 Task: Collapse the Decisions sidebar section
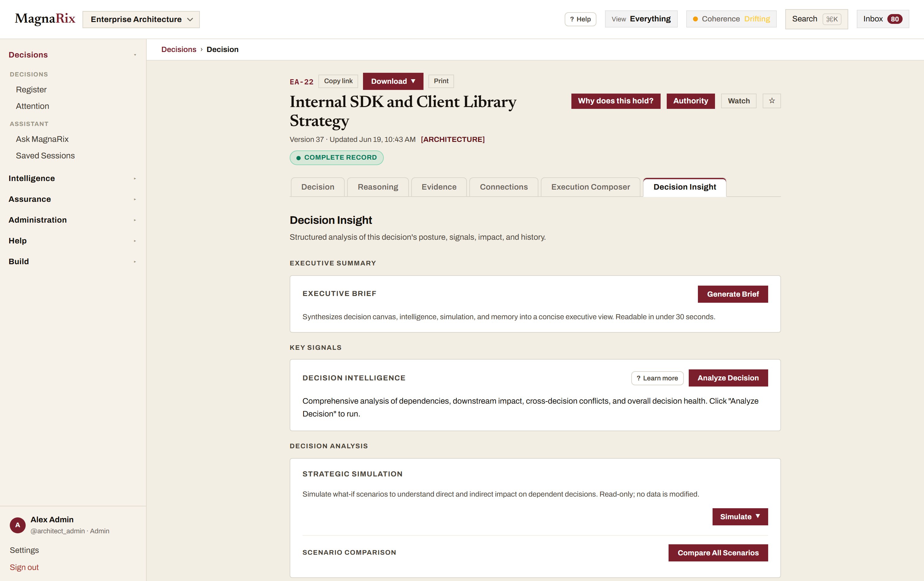[72, 55]
